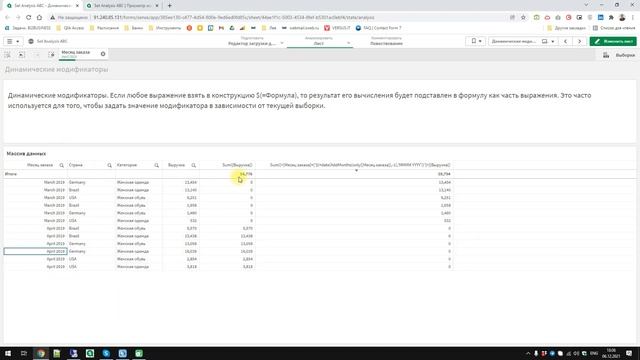Open the 'Инструменты' bookmark folder
The image size is (640, 360).
pyautogui.click(x=165, y=28)
